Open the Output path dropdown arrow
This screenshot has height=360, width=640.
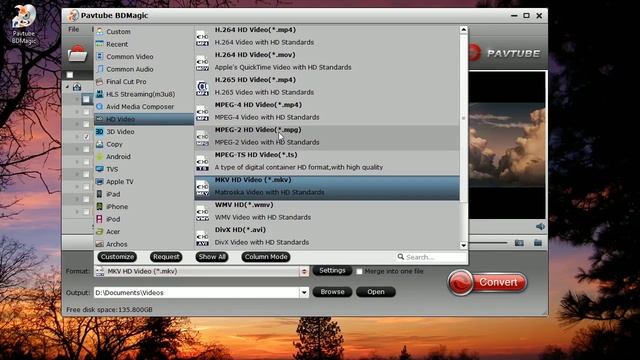[x=304, y=293]
